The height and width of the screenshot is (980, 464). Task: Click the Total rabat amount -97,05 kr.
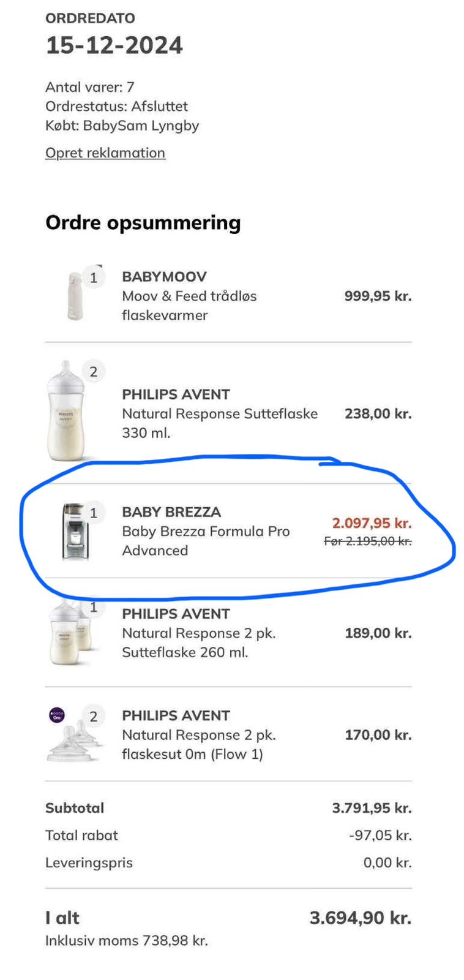click(x=380, y=835)
